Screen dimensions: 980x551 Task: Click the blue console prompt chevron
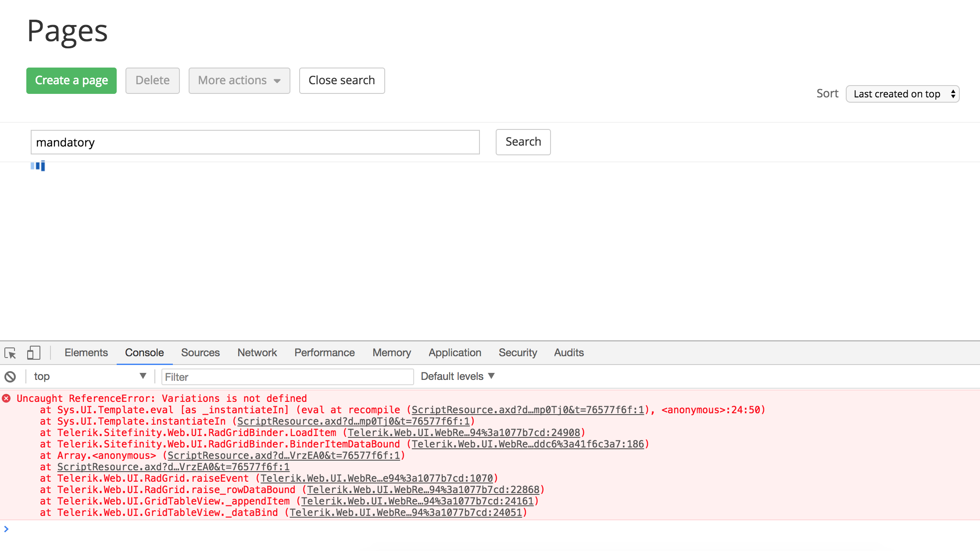pos(6,529)
